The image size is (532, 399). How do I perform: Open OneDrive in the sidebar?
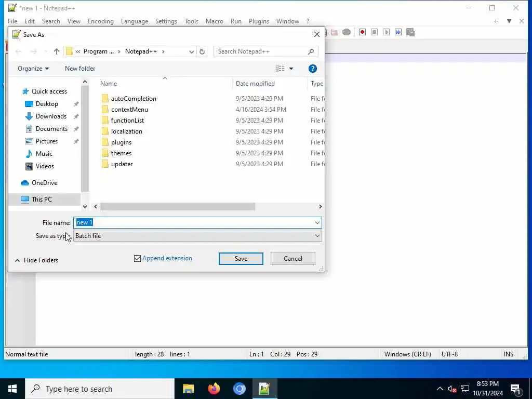[44, 183]
